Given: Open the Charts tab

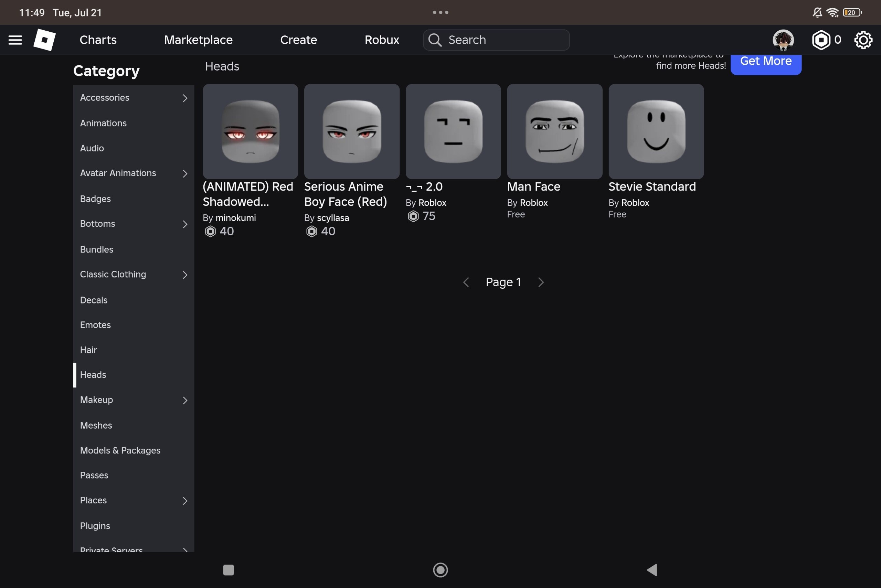Looking at the screenshot, I should coord(98,40).
